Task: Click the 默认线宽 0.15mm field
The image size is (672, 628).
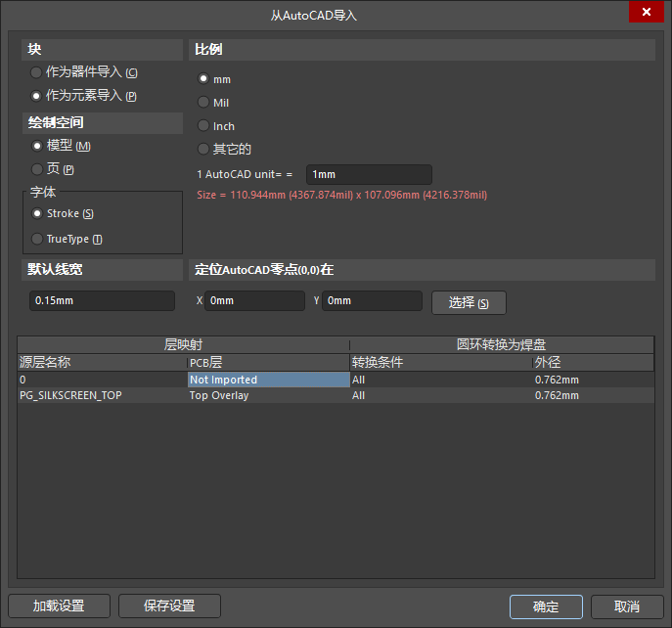Action: 102,300
